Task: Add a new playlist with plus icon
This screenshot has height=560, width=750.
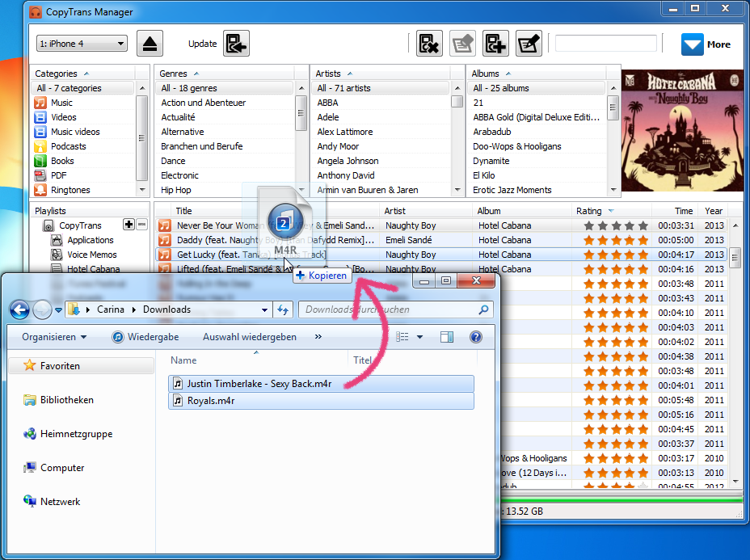Action: pyautogui.click(x=129, y=225)
